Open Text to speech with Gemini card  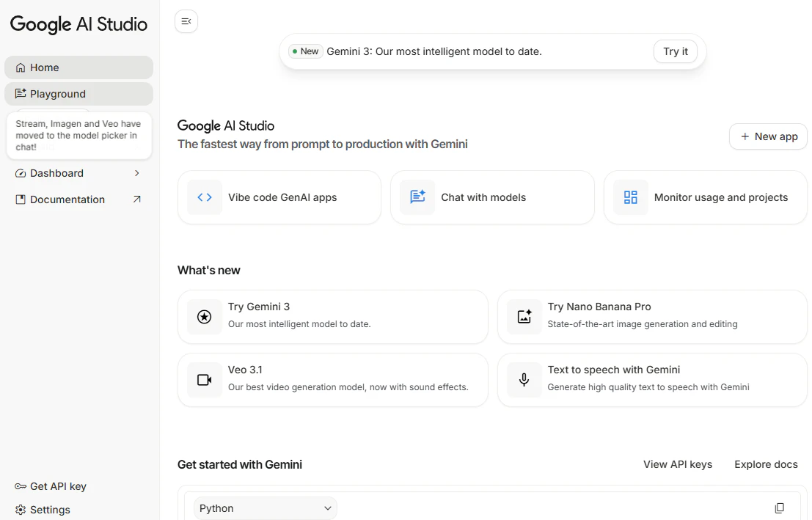coord(653,380)
